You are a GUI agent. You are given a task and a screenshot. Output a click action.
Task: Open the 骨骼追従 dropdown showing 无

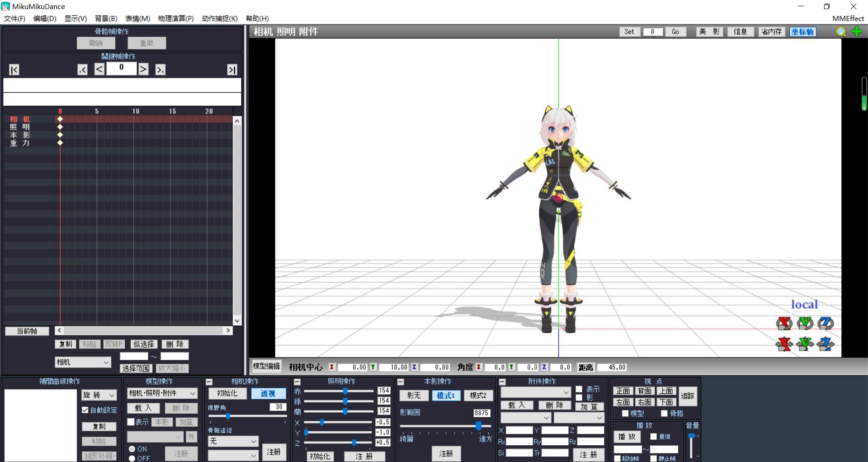233,441
